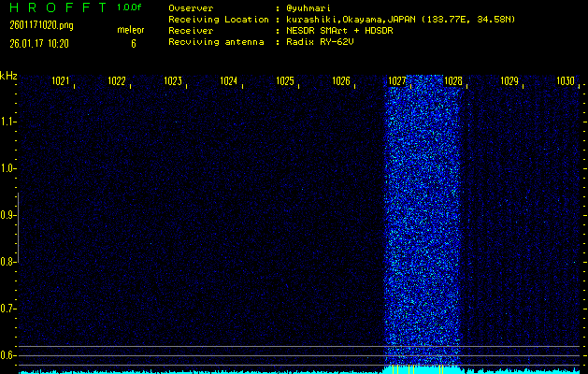The width and height of the screenshot is (588, 374).
Task: Click the 1027 time axis label
Action: click(397, 80)
